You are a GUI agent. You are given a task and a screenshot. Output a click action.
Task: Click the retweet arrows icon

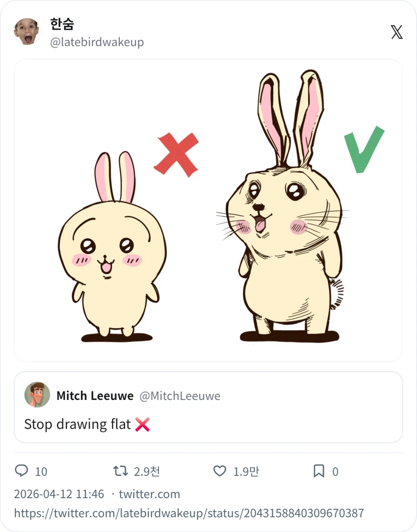pos(120,471)
